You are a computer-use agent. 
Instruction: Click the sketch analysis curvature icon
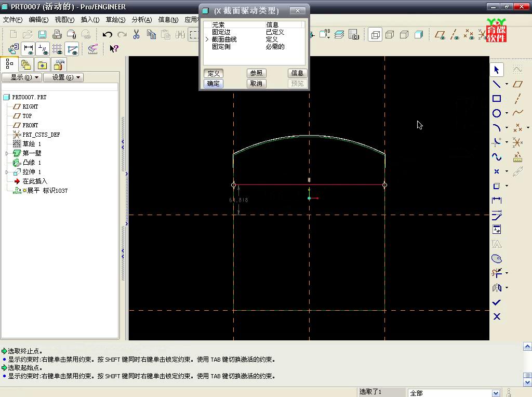pos(92,49)
